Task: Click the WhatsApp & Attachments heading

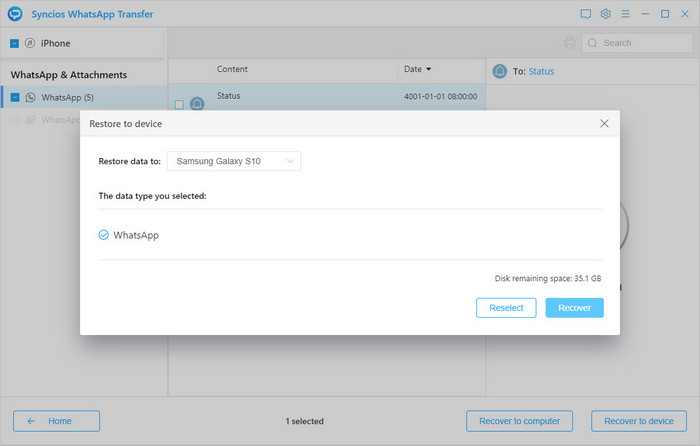Action: (69, 75)
